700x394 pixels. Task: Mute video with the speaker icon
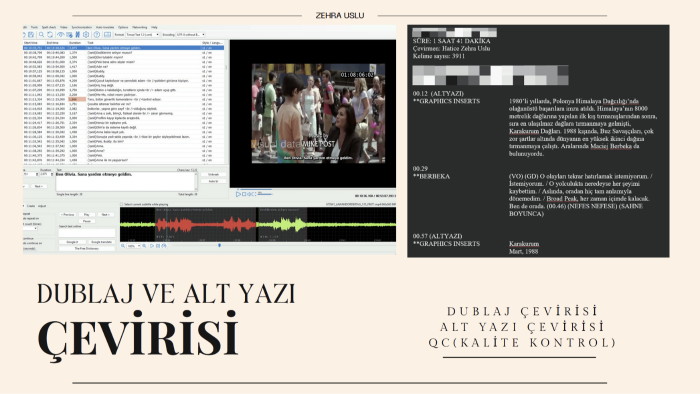coord(250,194)
